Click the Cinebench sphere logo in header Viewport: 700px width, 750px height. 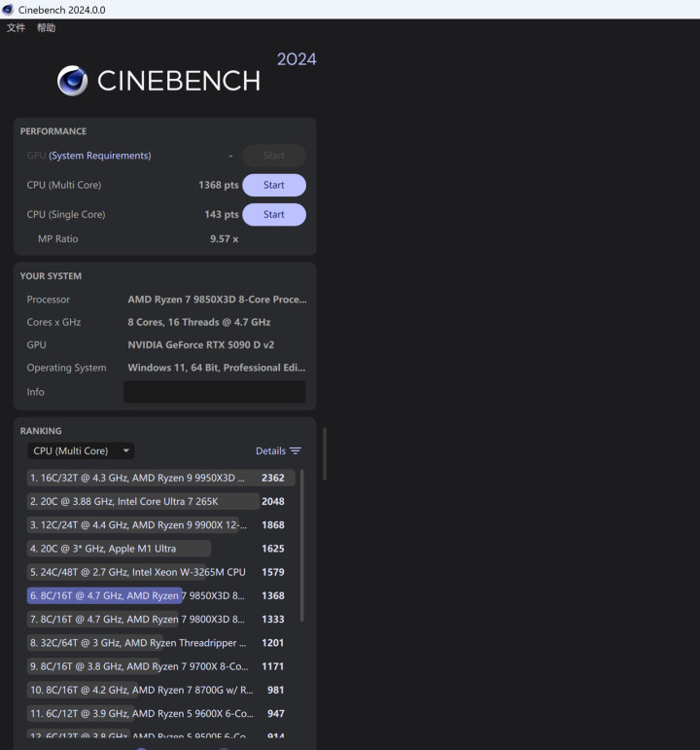coord(73,81)
